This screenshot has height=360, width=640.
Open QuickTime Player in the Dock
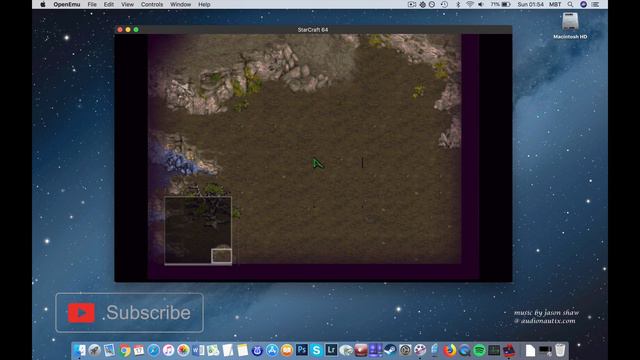[464, 350]
